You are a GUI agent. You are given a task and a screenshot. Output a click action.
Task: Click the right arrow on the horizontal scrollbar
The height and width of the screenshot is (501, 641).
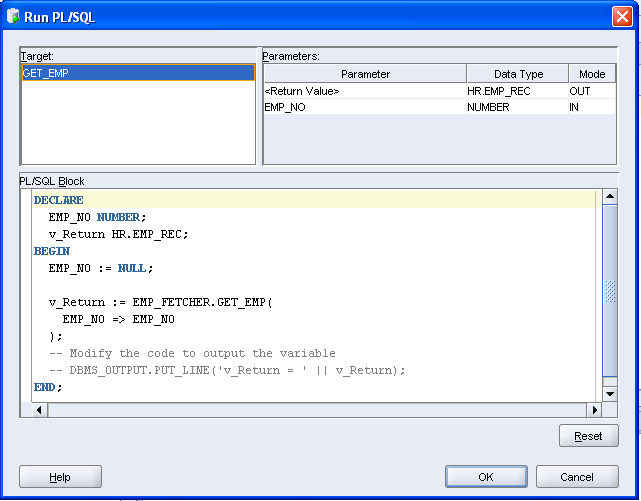pyautogui.click(x=594, y=410)
